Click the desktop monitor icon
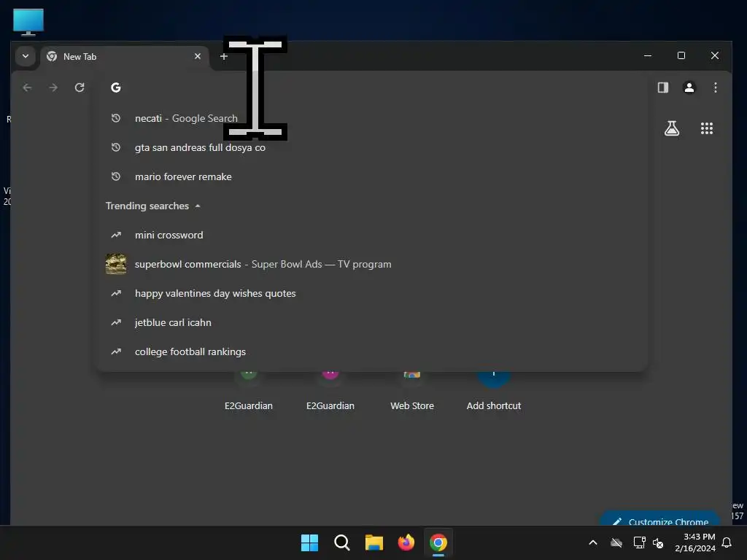The height and width of the screenshot is (560, 747). coord(28,22)
